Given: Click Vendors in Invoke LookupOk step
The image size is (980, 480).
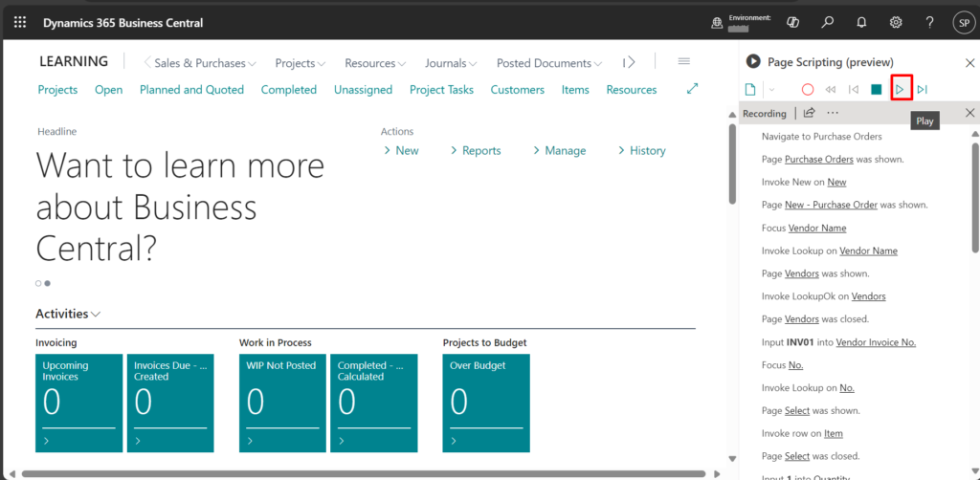Looking at the screenshot, I should 868,296.
